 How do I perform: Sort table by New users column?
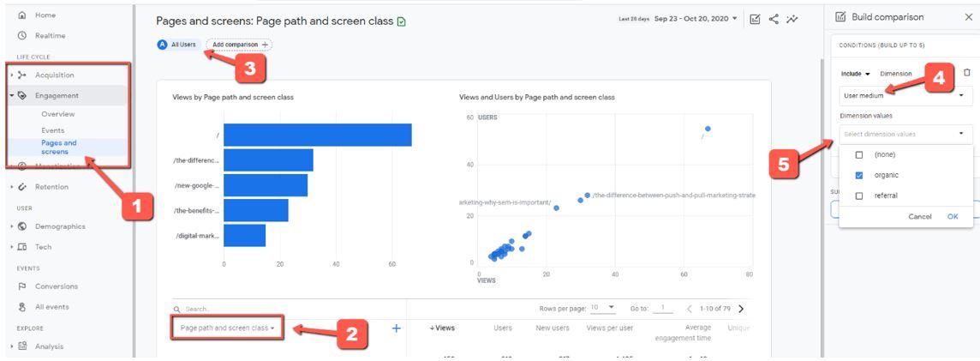(552, 328)
